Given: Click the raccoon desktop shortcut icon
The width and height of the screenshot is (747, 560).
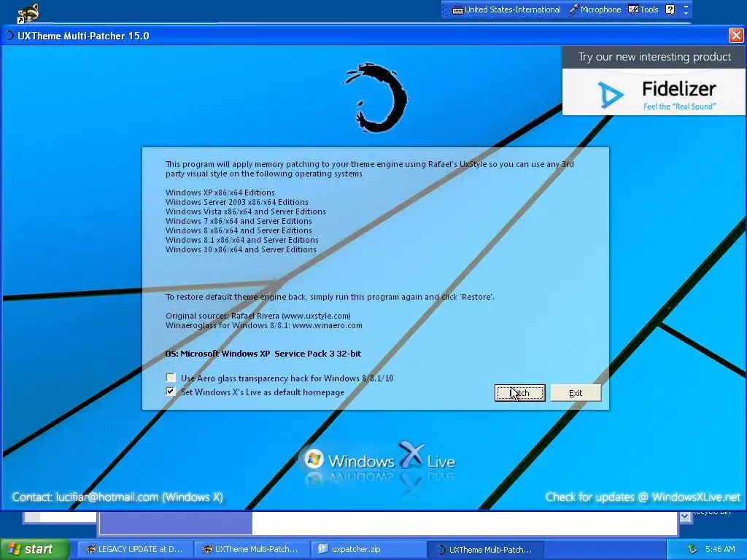Looking at the screenshot, I should [28, 13].
